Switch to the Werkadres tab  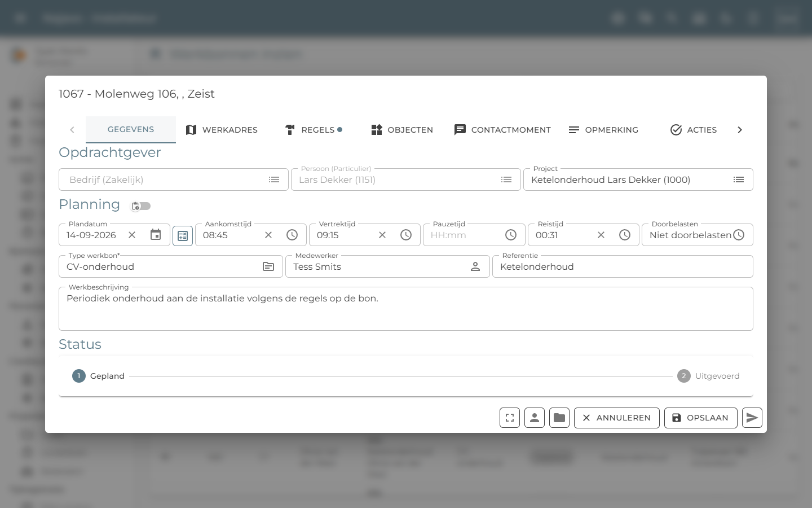click(x=221, y=130)
